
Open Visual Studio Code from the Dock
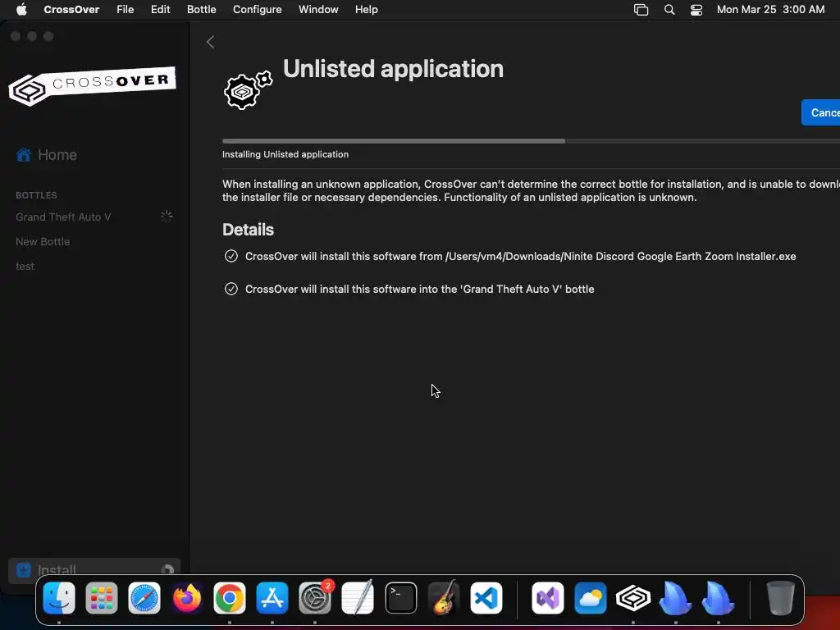point(486,598)
